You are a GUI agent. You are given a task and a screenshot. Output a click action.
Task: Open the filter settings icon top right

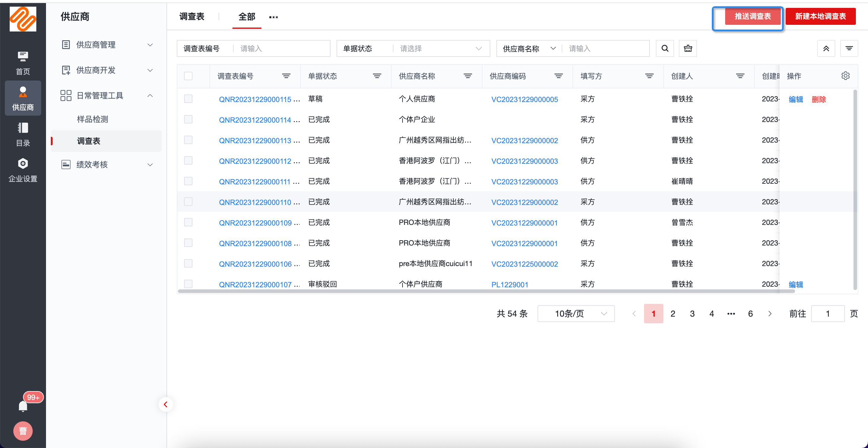point(849,48)
